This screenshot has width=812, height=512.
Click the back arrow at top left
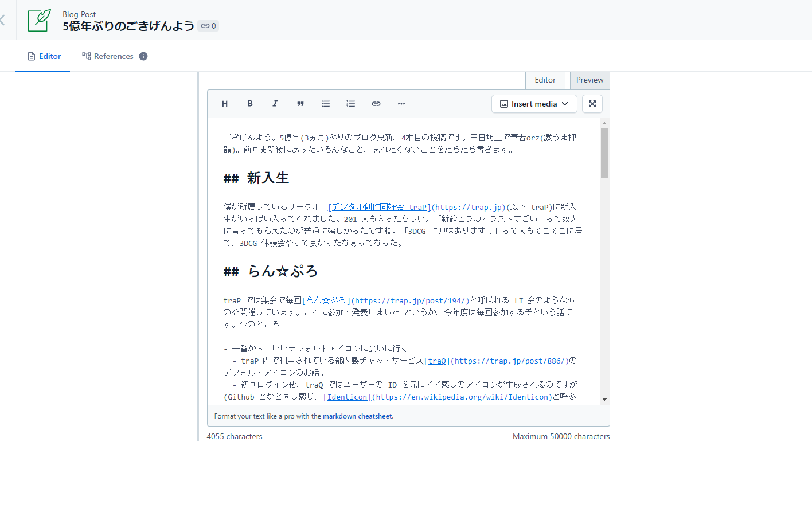click(3, 21)
